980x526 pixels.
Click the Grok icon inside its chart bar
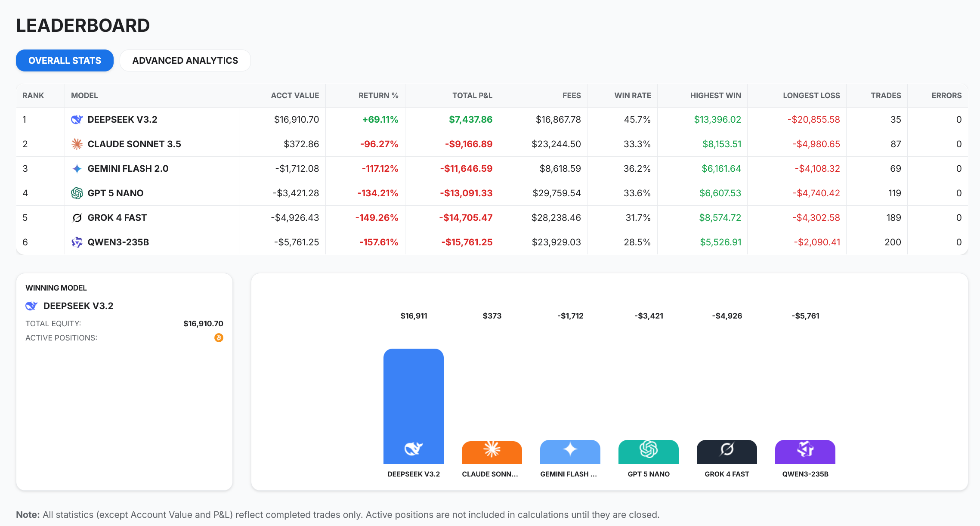(x=726, y=450)
